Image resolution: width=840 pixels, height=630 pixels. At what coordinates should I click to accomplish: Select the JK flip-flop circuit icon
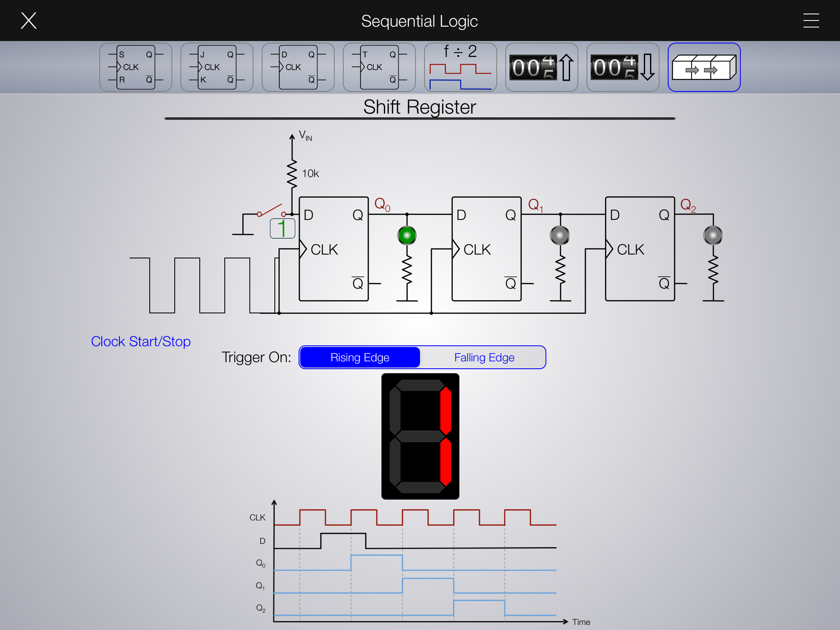coord(217,67)
